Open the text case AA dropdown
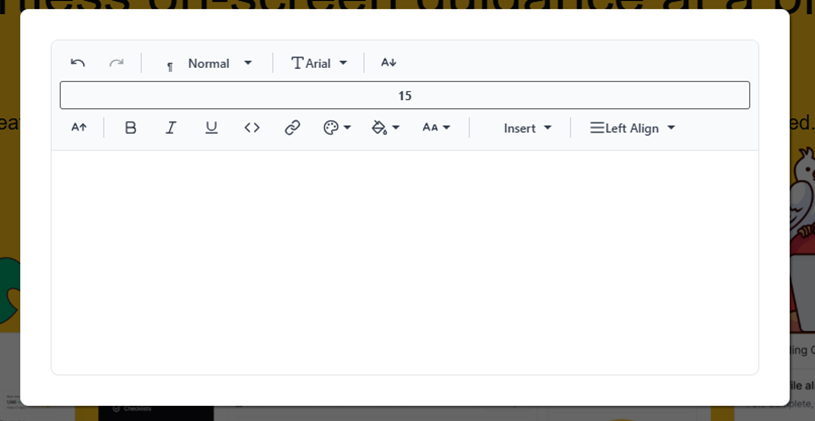The height and width of the screenshot is (421, 815). (x=436, y=128)
